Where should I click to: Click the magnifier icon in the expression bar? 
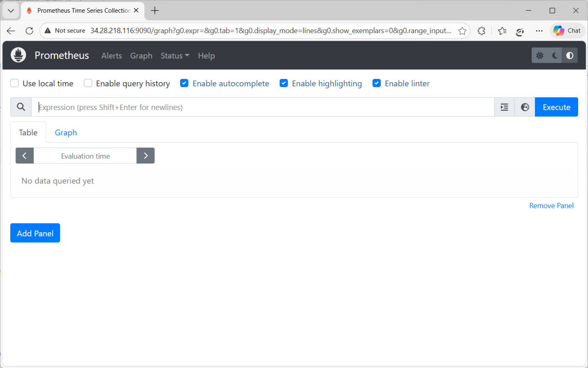tap(21, 107)
